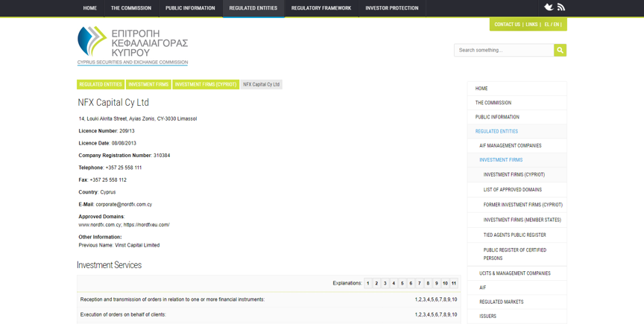The image size is (644, 324).
Task: Click INVESTMENT FIRMS breadcrumb
Action: coord(148,84)
